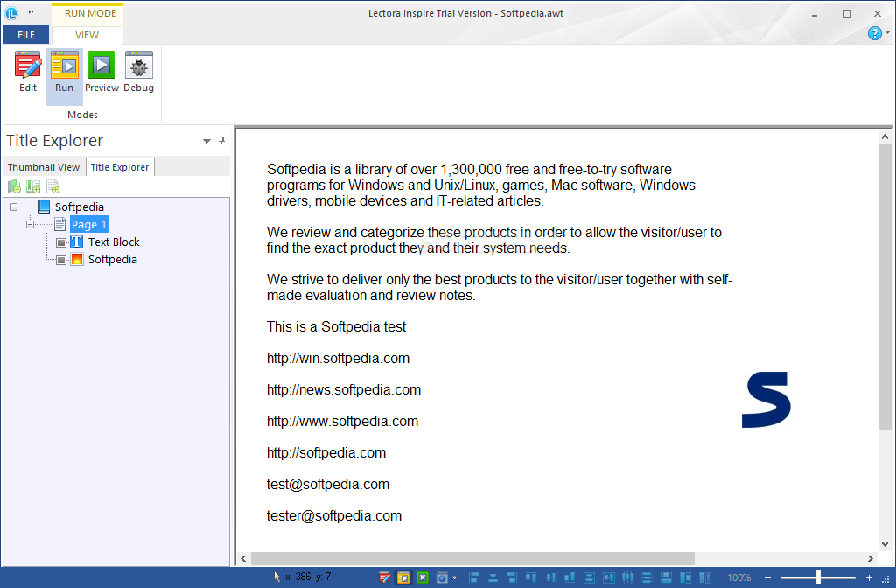Open the http://win.softpedia.com link

[339, 358]
